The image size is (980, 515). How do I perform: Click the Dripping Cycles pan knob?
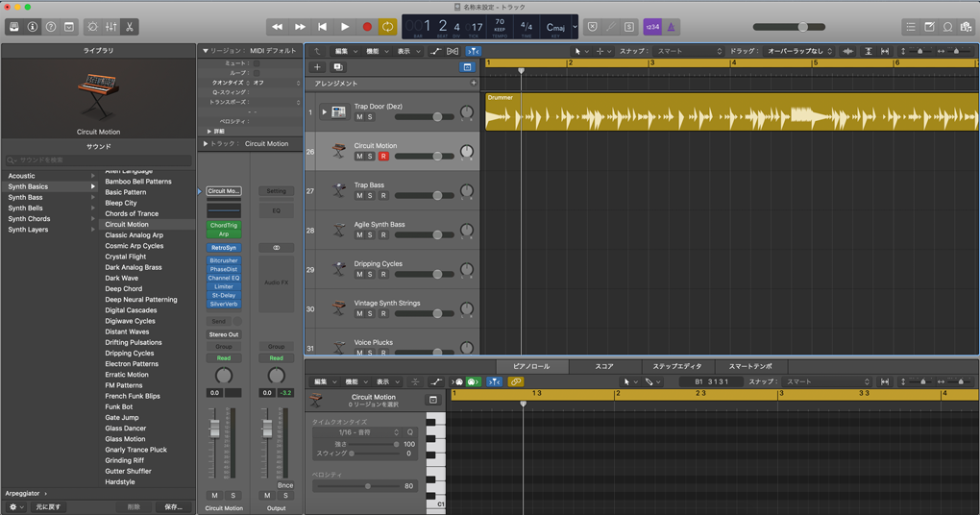pyautogui.click(x=466, y=269)
